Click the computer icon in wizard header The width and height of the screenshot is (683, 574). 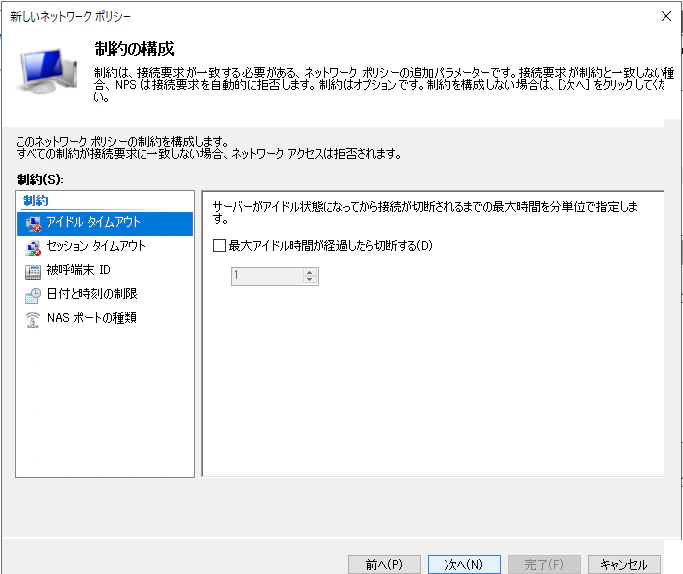(x=47, y=70)
